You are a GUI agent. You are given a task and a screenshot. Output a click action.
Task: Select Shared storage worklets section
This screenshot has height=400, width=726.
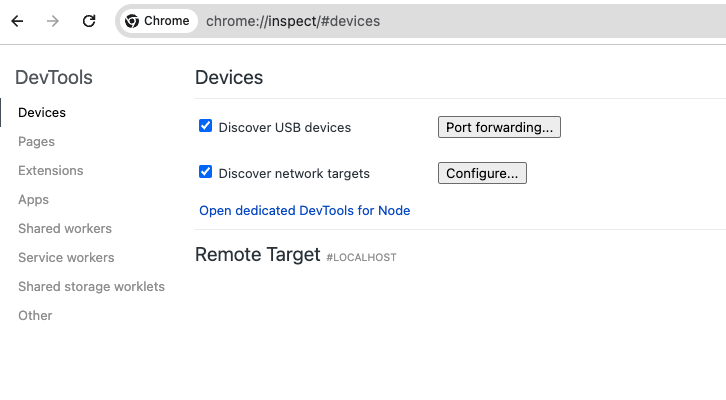pyautogui.click(x=91, y=287)
